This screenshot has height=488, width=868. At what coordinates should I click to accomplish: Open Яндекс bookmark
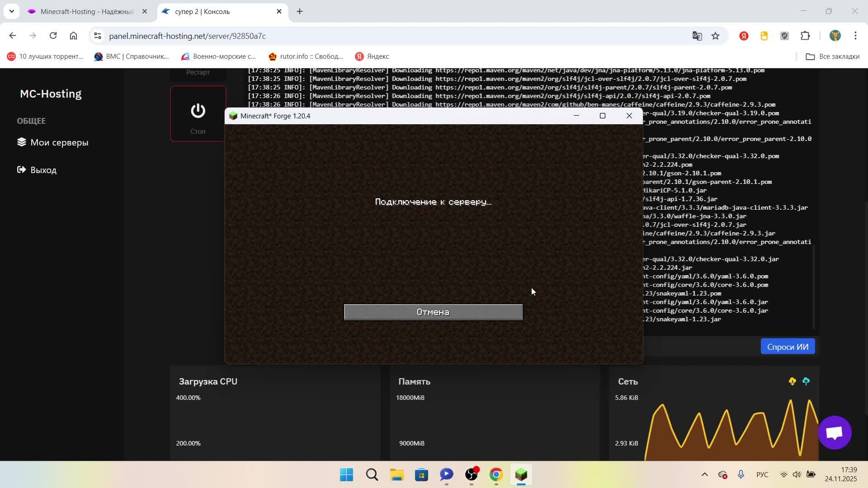372,56
